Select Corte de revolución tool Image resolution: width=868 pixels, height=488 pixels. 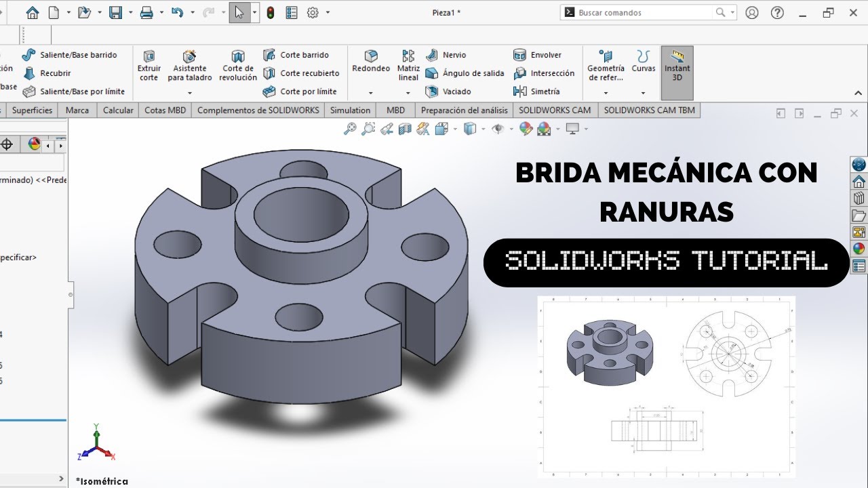(238, 65)
